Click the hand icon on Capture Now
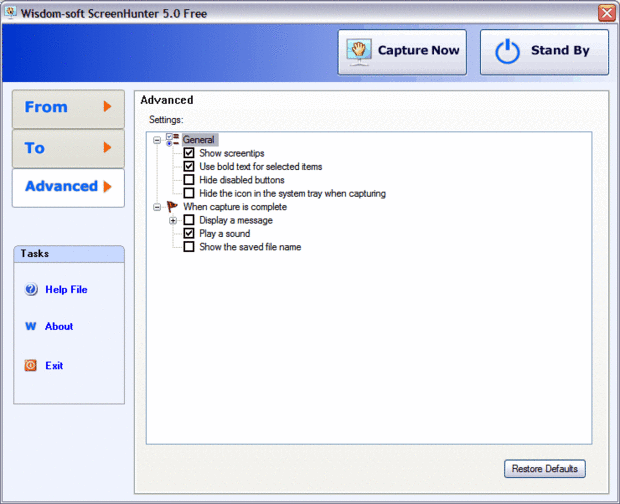This screenshot has height=504, width=620. [x=359, y=52]
